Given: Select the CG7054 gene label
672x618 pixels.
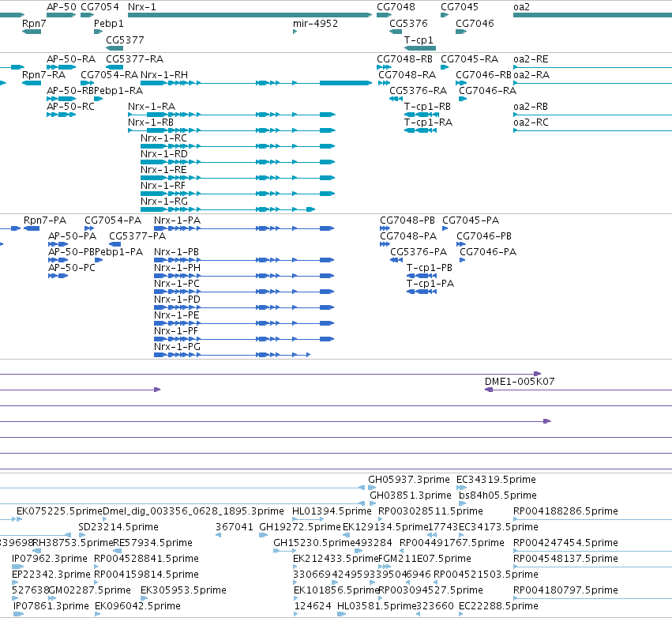Looking at the screenshot, I should (x=99, y=7).
